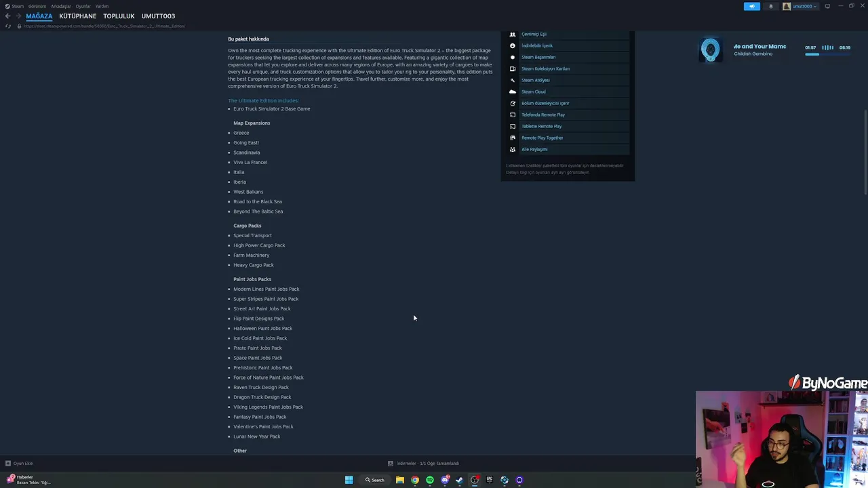Click 'Lunar New Year Pack' item
868x488 pixels.
(x=257, y=436)
